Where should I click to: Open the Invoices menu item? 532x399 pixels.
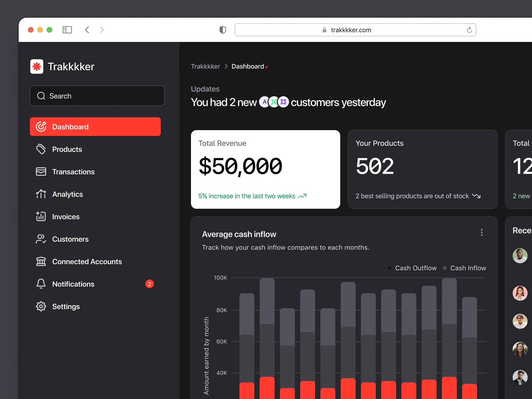(95, 217)
